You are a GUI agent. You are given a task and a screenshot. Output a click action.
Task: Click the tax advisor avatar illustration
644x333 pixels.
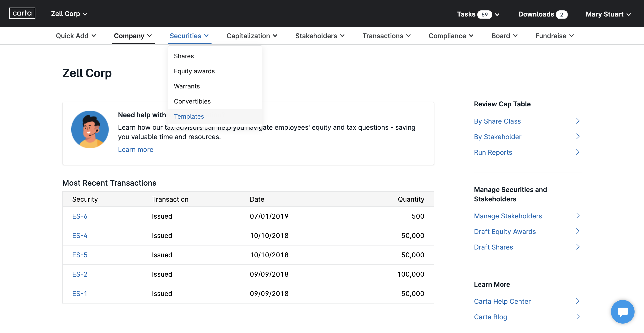coord(90,129)
